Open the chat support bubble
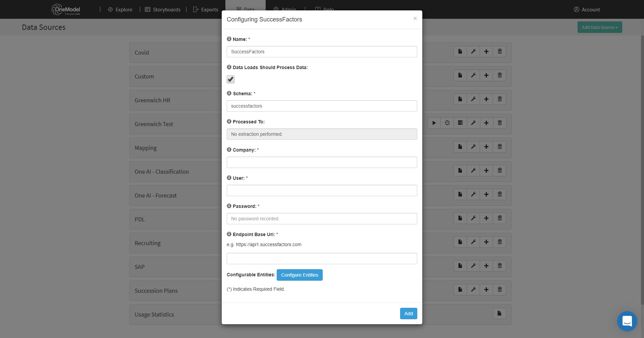This screenshot has height=338, width=644. coord(627,321)
